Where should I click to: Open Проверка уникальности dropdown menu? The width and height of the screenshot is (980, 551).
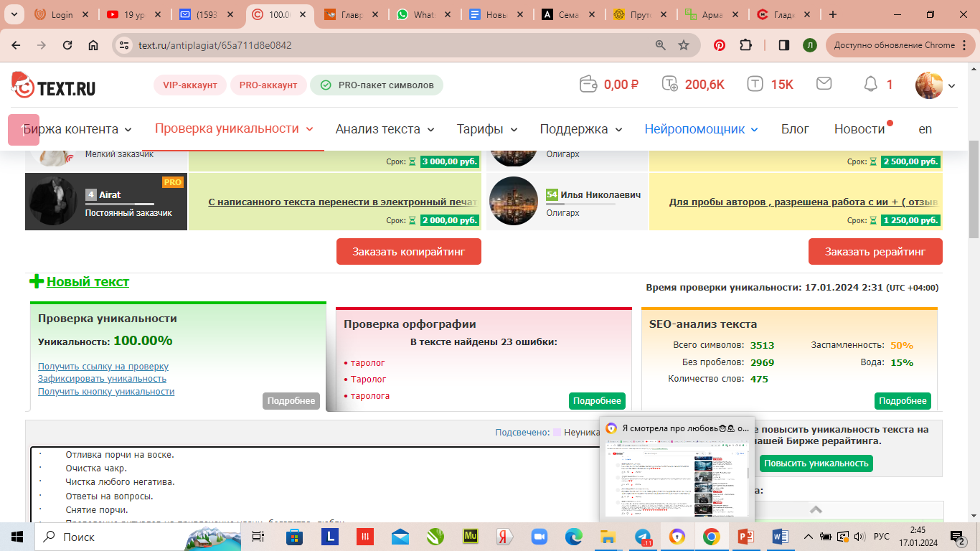point(235,128)
